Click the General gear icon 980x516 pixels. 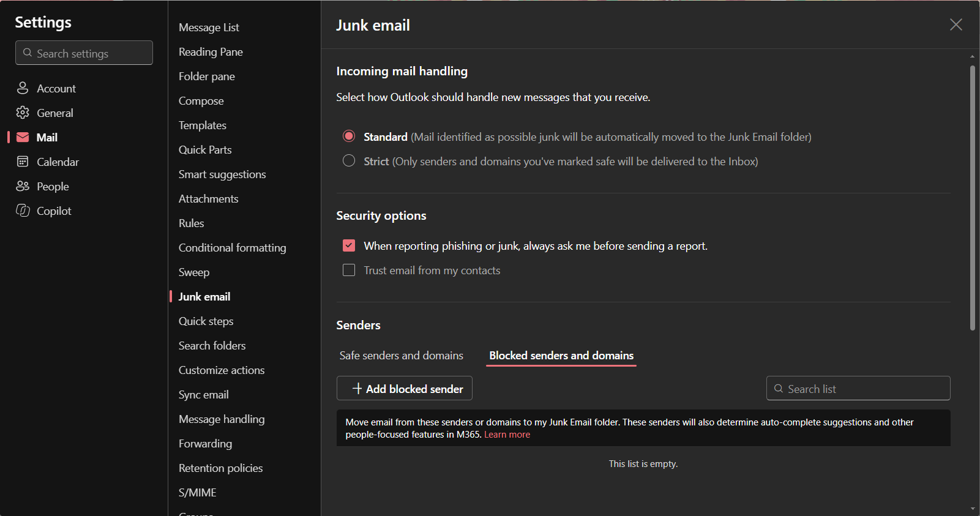point(23,113)
